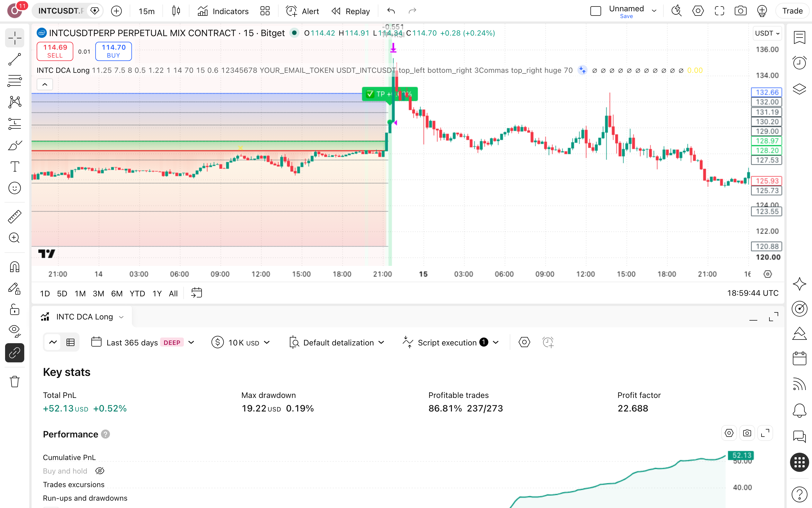The height and width of the screenshot is (508, 812).
Task: Open the Indicators menu
Action: coord(223,11)
